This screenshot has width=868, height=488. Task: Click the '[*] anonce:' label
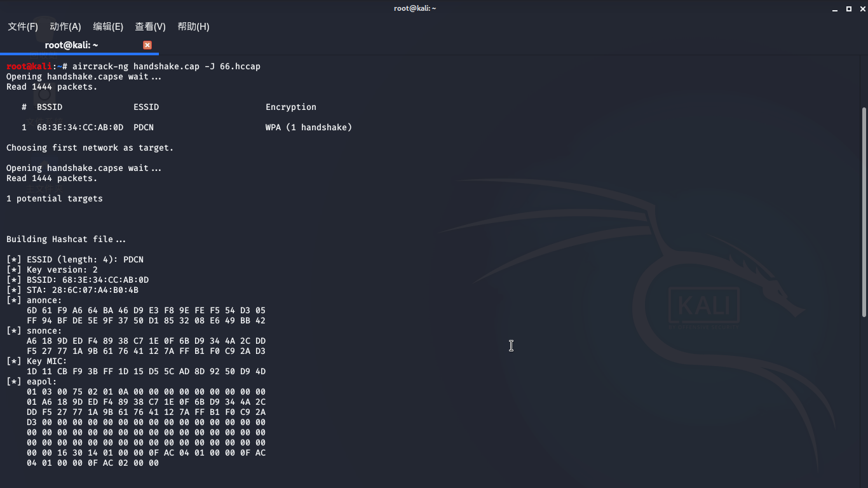tap(34, 300)
